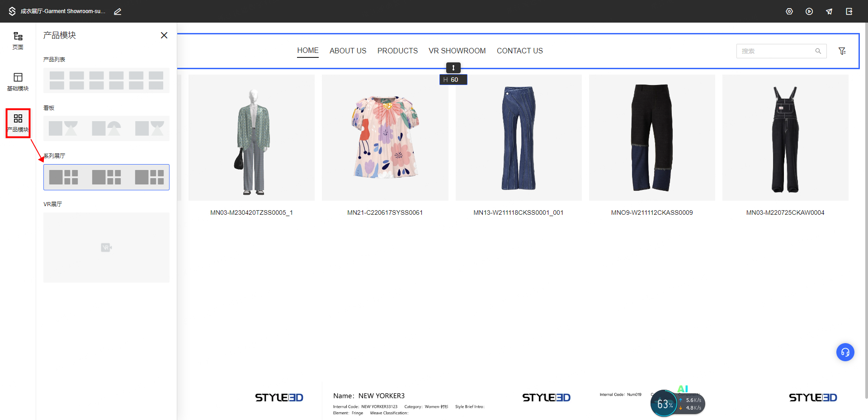Screen dimensions: 868x420
Task: Click the filter funnel icon
Action: click(842, 51)
